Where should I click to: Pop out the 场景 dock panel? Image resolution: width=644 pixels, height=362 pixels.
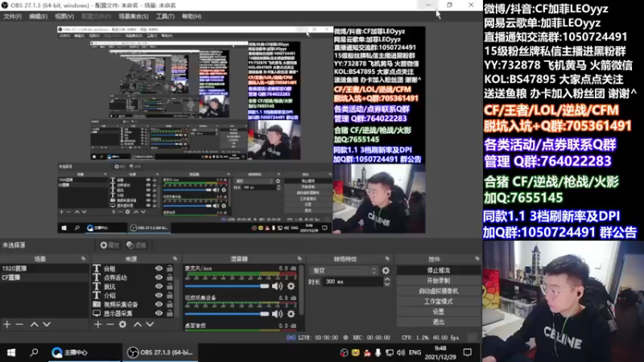(84, 259)
